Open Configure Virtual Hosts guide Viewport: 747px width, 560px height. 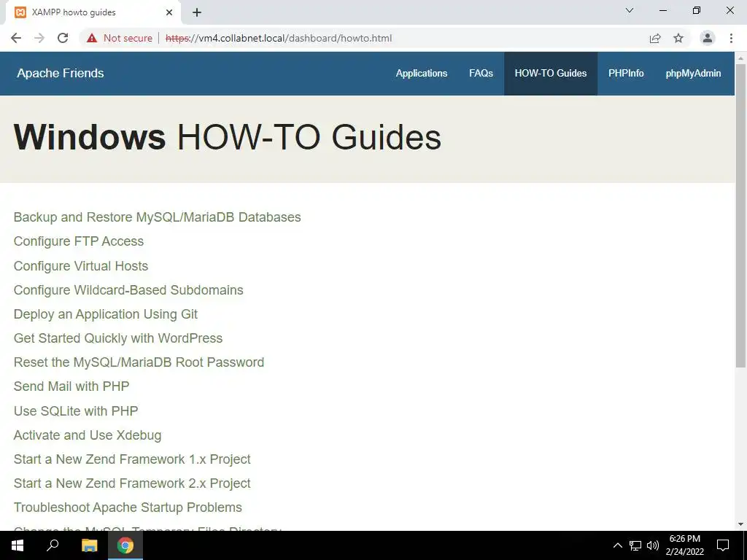click(x=81, y=265)
